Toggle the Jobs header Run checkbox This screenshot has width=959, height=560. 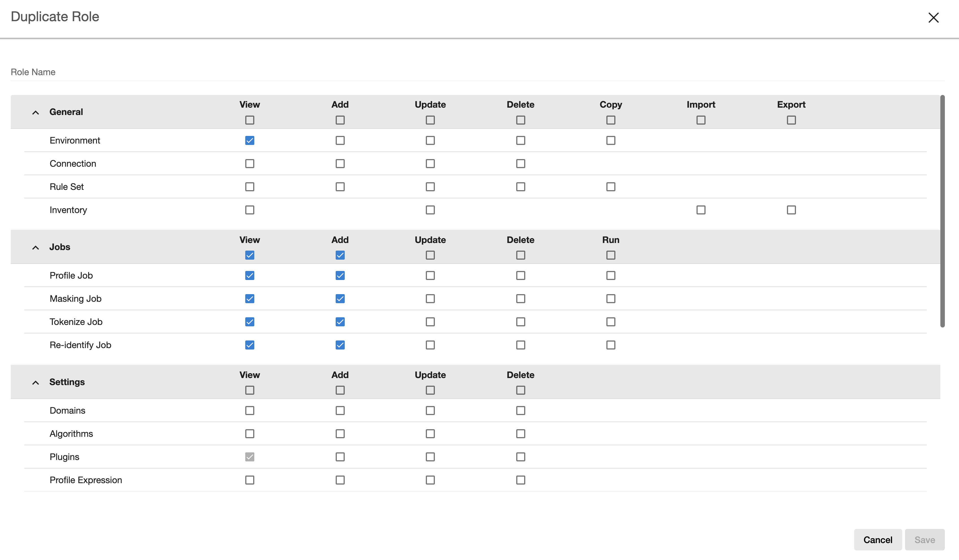(x=610, y=255)
